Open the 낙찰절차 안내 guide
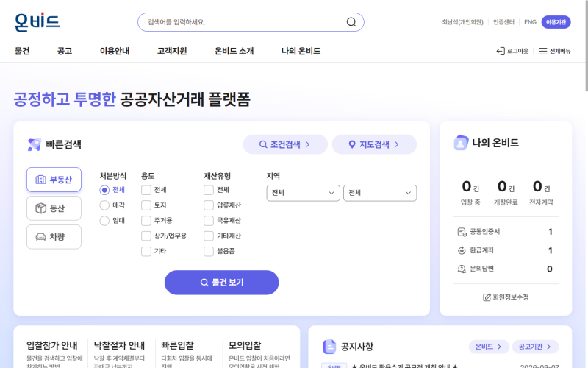This screenshot has height=368, width=588. coord(119,345)
